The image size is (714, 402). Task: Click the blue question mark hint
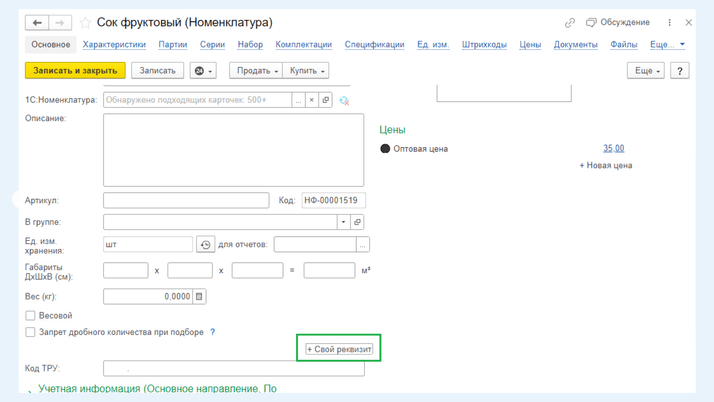coord(213,332)
